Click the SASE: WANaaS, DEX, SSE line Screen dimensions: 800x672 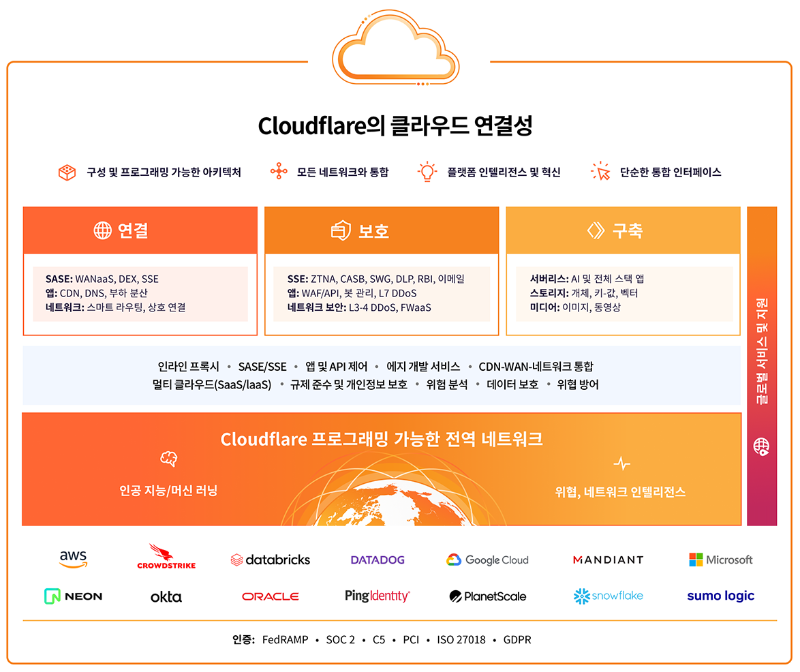click(x=102, y=279)
